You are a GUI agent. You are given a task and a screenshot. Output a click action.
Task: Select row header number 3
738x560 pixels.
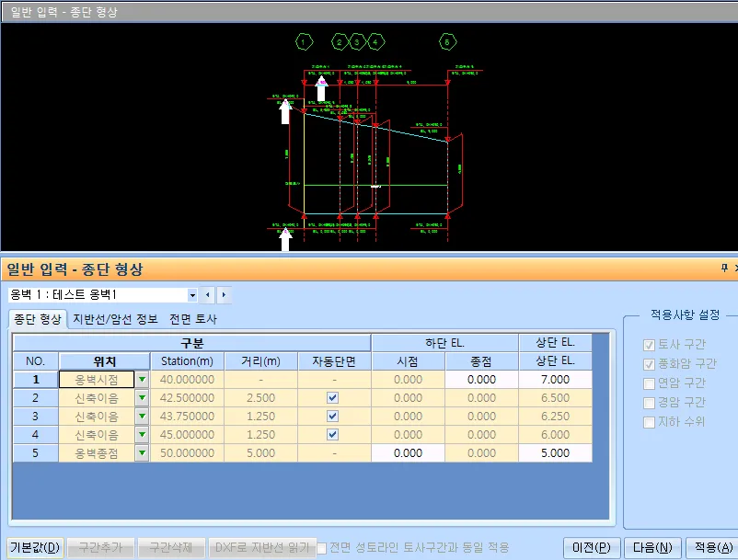(36, 417)
